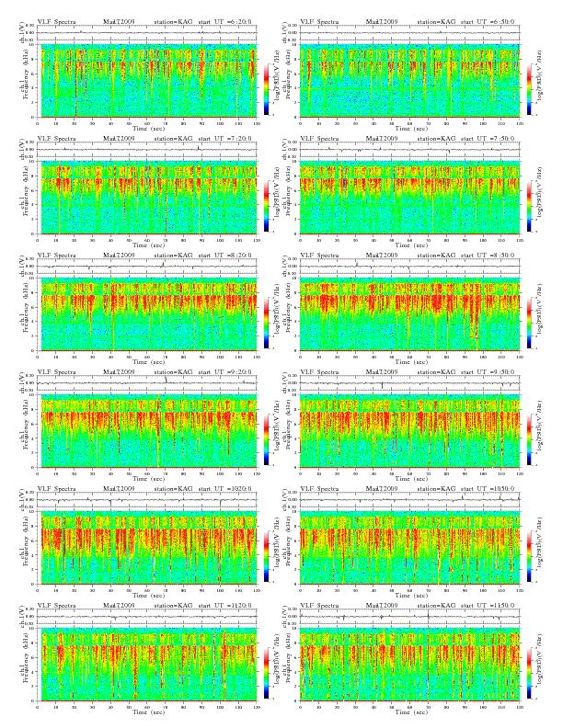
Task: Click the PSD color bar beside the 10:50:0 spectrogram
Action: [x=530, y=556]
